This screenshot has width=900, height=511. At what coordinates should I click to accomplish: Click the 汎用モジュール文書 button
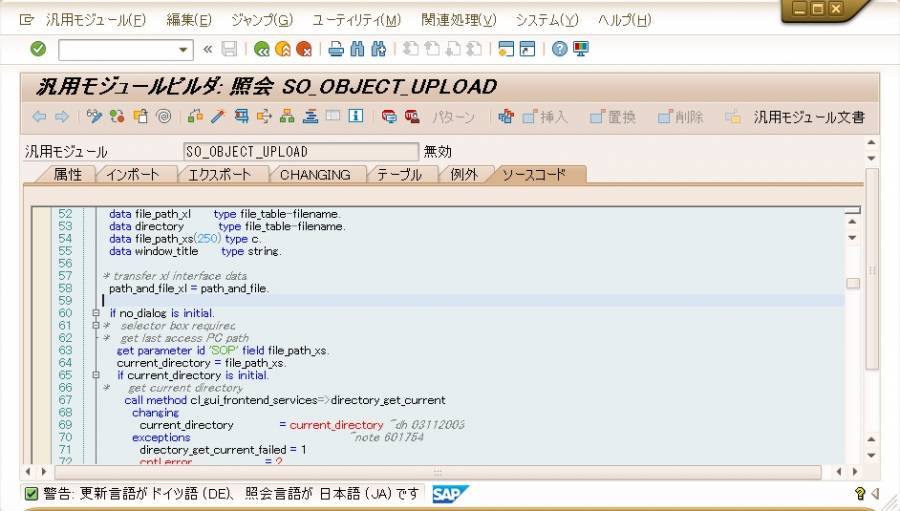808,117
